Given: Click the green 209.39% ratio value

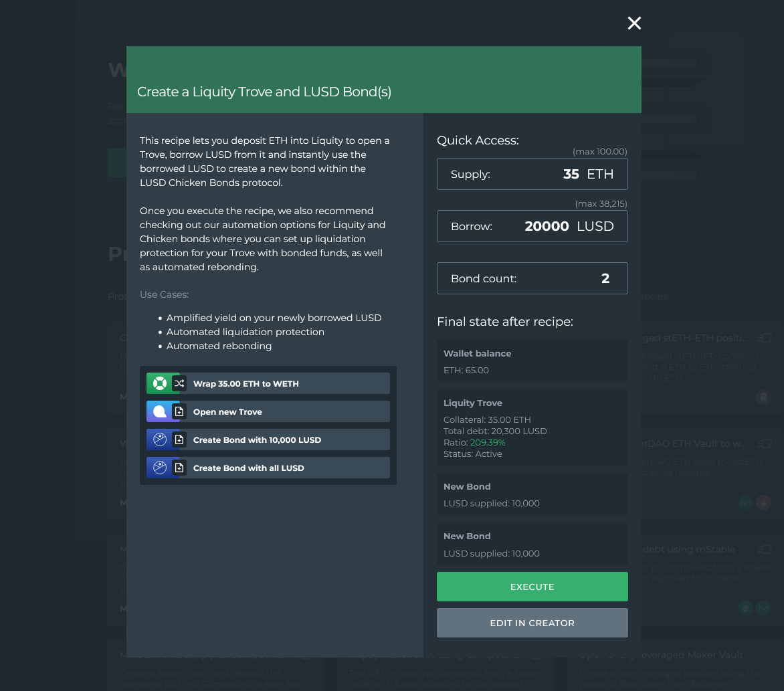Looking at the screenshot, I should pyautogui.click(x=488, y=443).
